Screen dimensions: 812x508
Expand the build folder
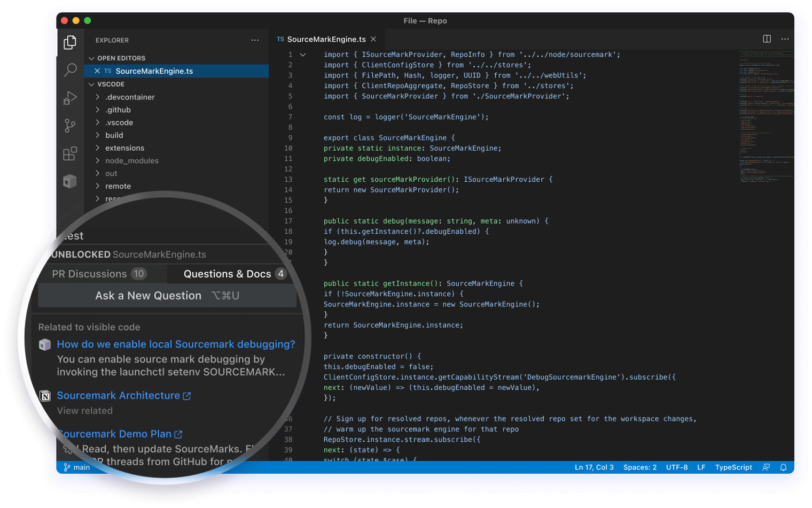[x=98, y=135]
